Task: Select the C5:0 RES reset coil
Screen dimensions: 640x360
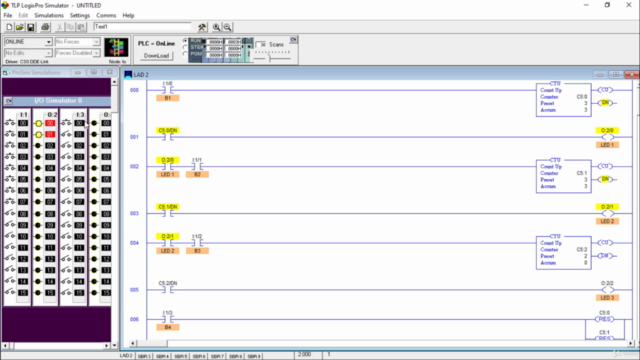Action: 604,319
